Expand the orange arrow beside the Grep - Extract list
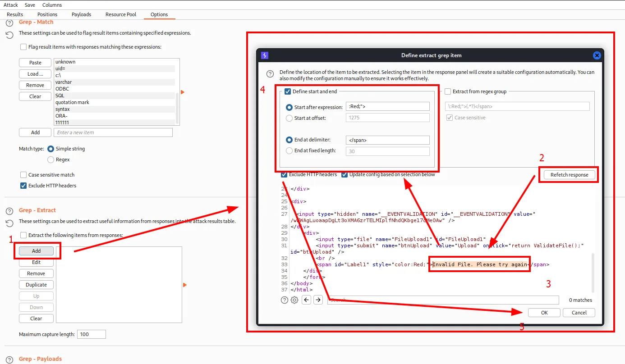Viewport: 625px width, 364px height. [184, 285]
